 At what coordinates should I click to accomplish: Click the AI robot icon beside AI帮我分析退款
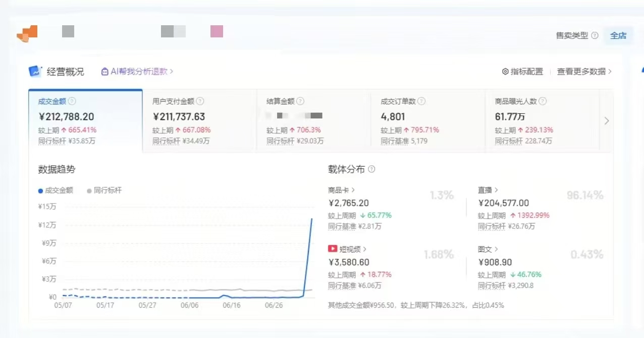[x=105, y=71]
